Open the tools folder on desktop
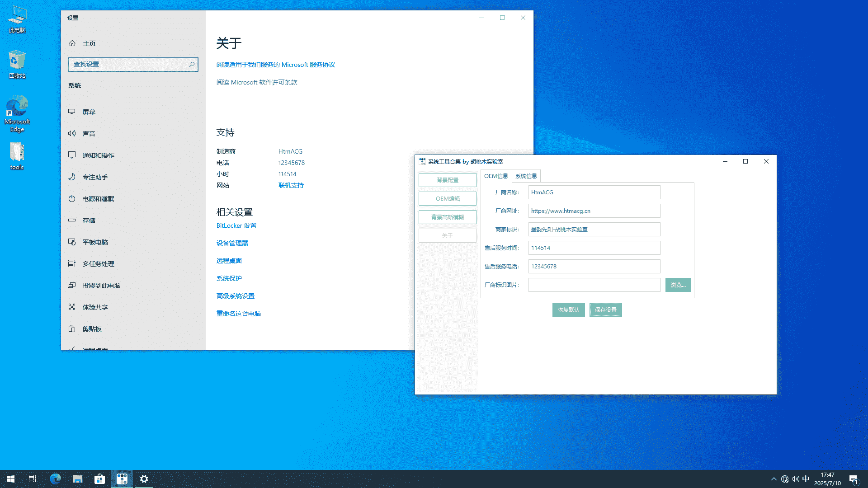 17,156
